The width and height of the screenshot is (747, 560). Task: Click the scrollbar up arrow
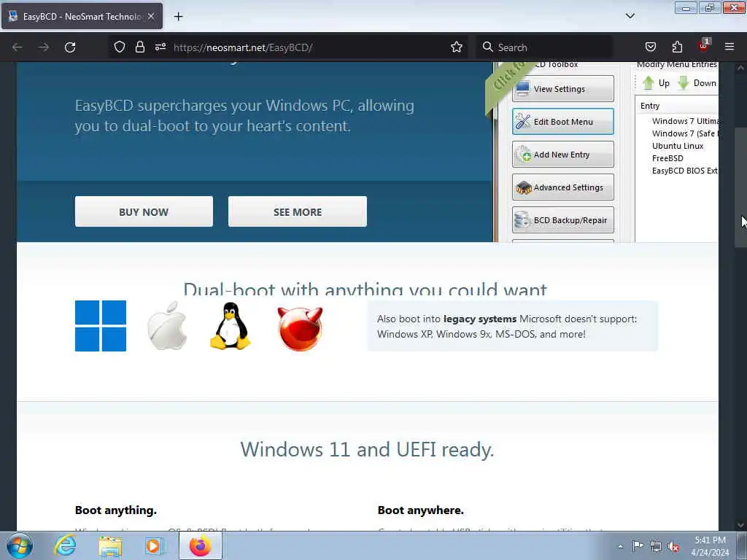740,68
